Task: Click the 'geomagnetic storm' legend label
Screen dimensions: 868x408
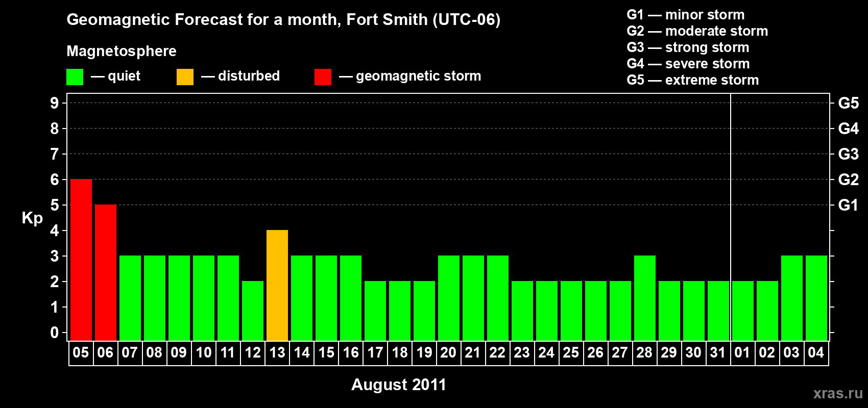Action: coord(419,76)
